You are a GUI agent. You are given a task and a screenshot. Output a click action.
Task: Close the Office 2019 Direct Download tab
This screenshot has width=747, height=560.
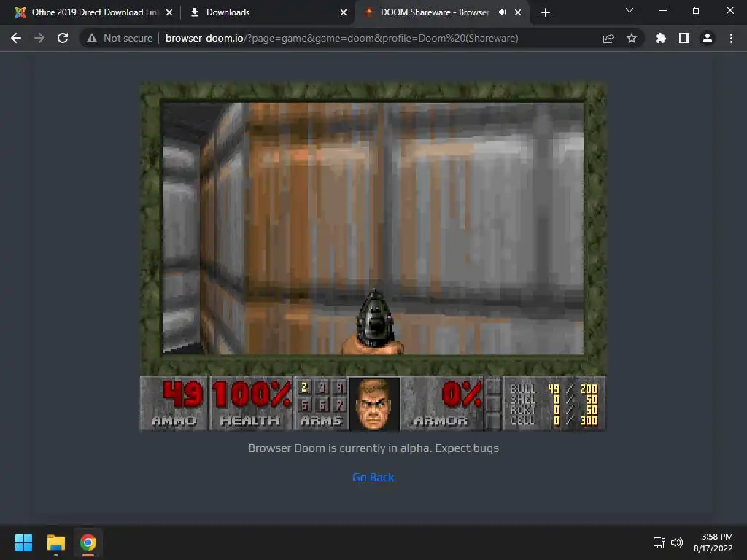[169, 12]
